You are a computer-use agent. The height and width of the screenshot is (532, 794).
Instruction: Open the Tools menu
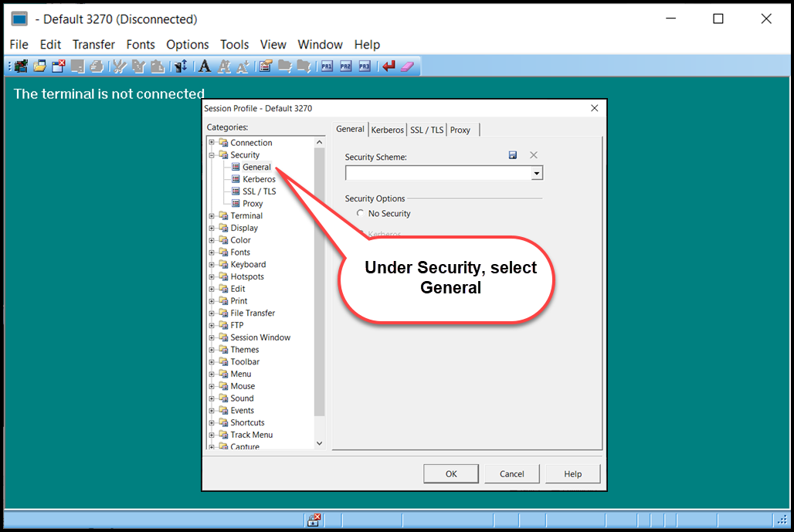(x=234, y=44)
